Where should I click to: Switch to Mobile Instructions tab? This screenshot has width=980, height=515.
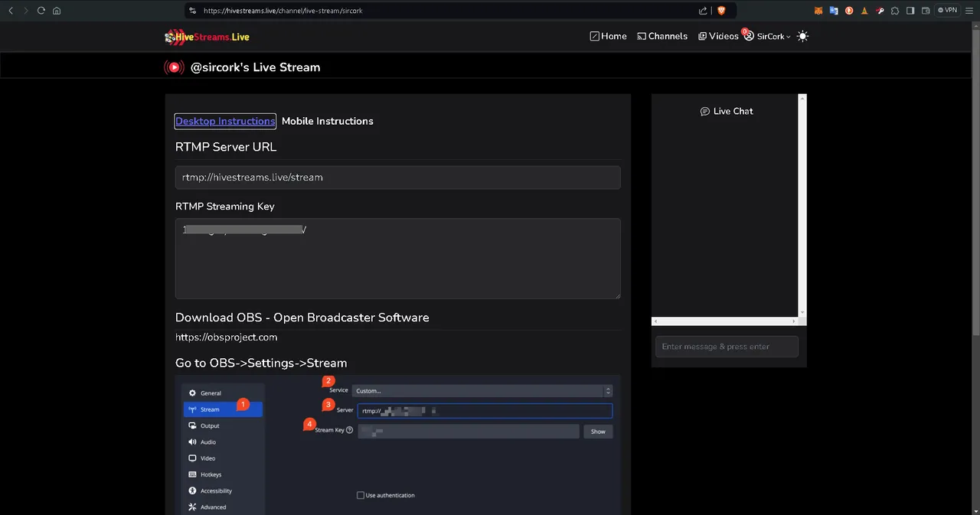point(328,121)
